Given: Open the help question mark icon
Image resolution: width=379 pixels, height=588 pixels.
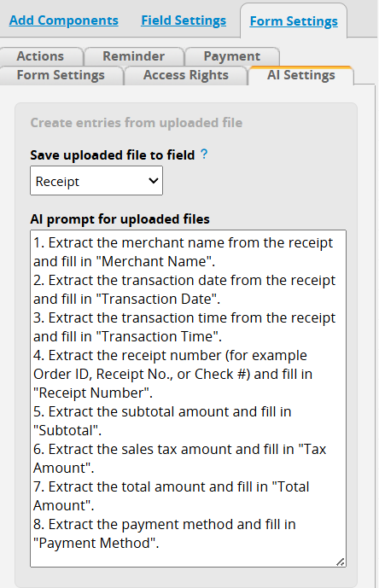Looking at the screenshot, I should coord(204,154).
